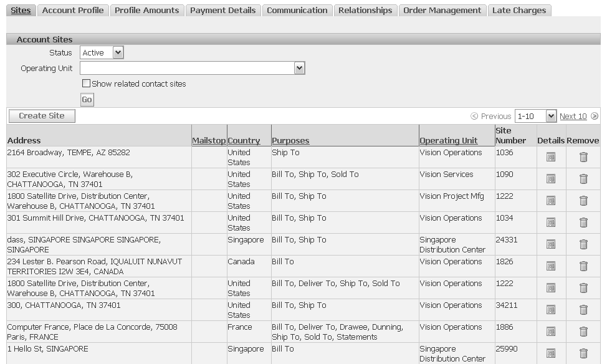Remove site number 25990
The image size is (607, 364).
[583, 353]
